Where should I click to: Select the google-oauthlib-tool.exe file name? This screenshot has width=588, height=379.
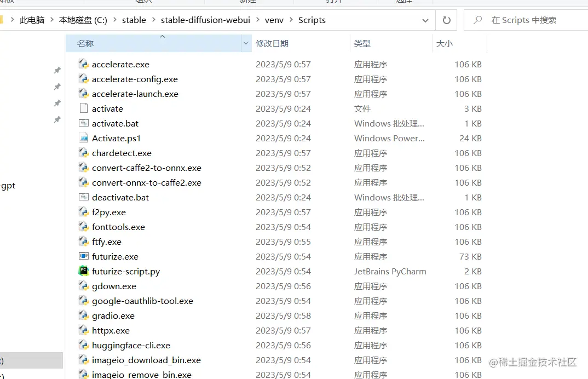tap(142, 301)
